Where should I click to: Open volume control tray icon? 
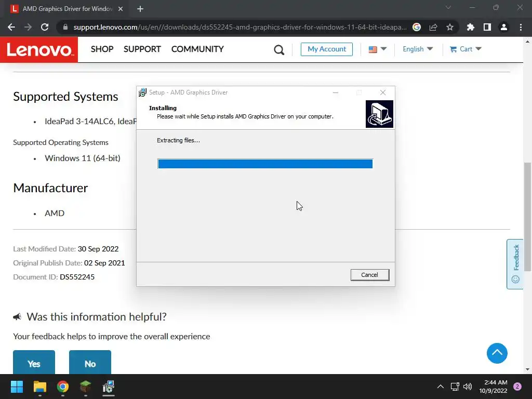[468, 387]
